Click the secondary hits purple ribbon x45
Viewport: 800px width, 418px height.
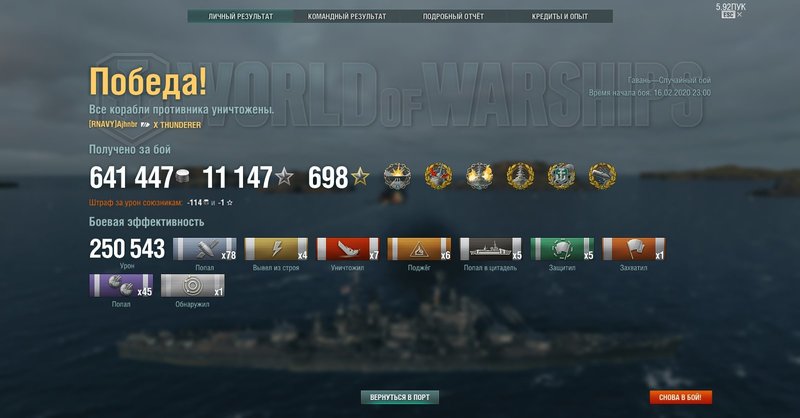point(121,285)
